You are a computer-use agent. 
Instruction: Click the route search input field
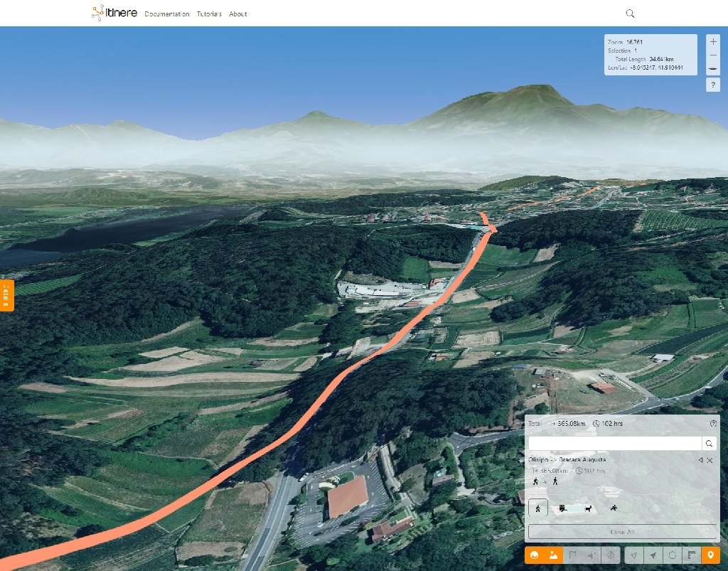[614, 444]
